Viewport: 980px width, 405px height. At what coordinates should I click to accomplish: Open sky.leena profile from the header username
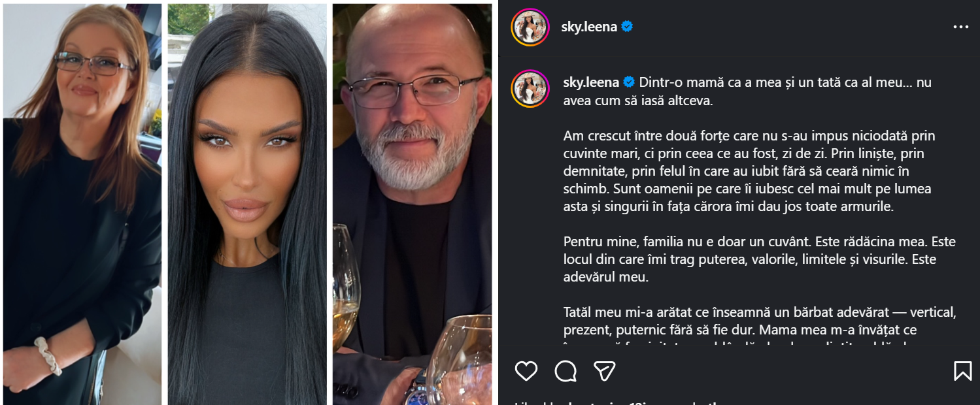coord(588,27)
